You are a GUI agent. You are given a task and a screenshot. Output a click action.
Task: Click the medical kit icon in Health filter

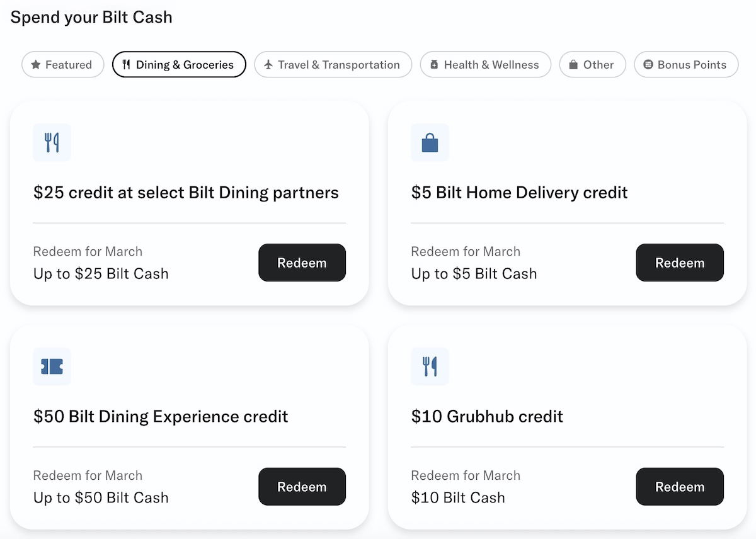click(x=434, y=65)
